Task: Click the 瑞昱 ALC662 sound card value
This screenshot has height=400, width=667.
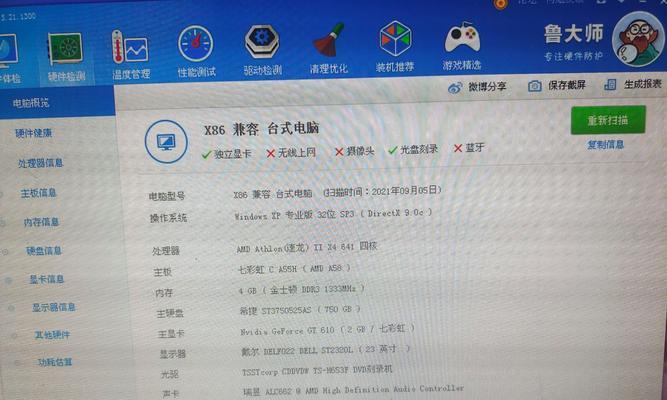Action: [x=353, y=390]
